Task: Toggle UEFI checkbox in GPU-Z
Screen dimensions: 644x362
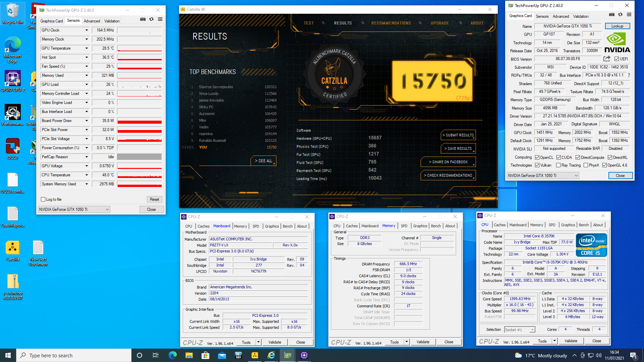Action: [x=616, y=59]
